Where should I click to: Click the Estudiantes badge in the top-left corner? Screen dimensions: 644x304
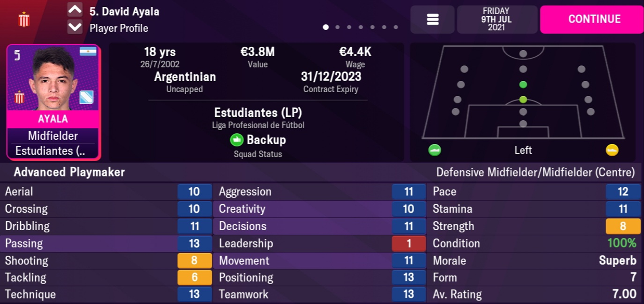[24, 19]
